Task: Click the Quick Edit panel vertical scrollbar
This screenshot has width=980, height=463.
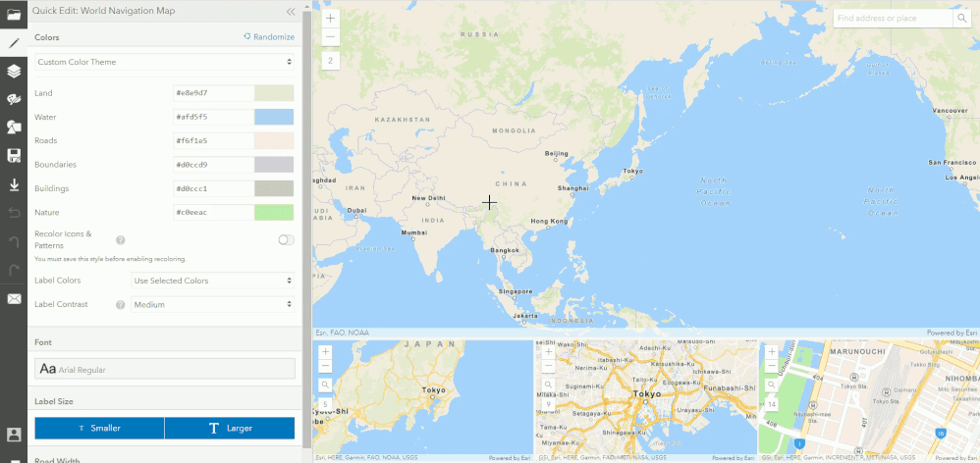Action: 306,228
